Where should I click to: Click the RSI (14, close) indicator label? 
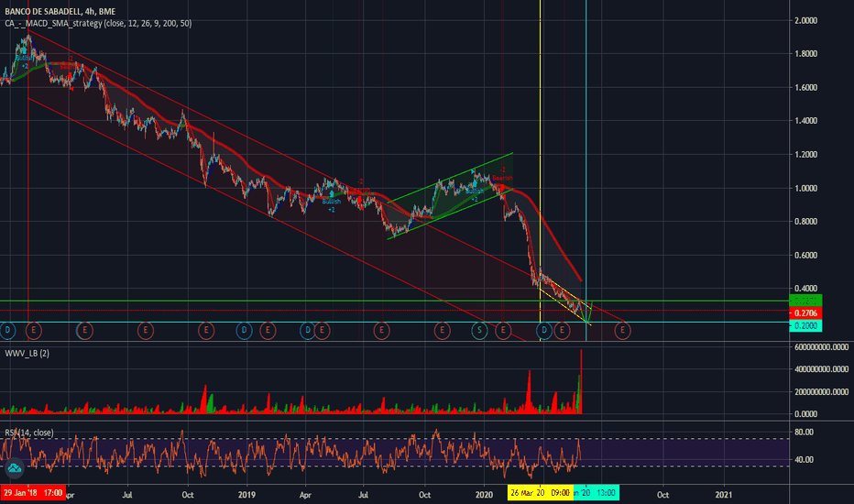(x=29, y=433)
